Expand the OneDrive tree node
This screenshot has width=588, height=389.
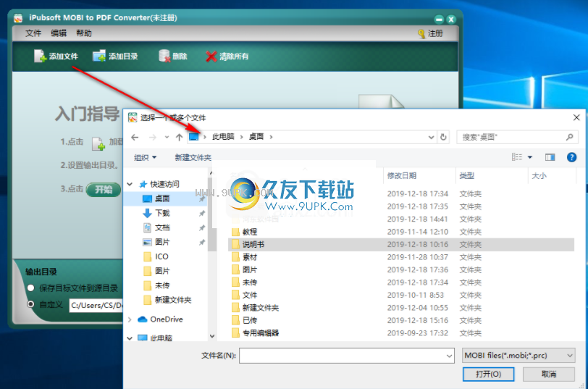[x=130, y=319]
